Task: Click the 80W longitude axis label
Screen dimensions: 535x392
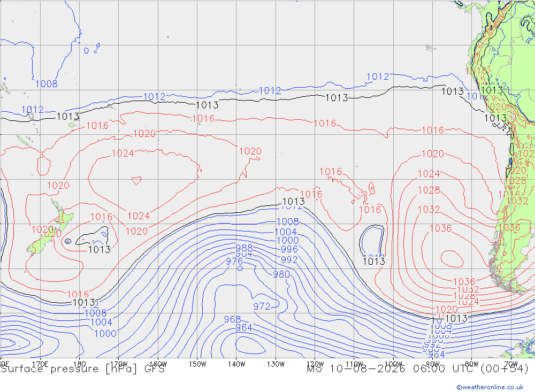Action: [x=472, y=364]
